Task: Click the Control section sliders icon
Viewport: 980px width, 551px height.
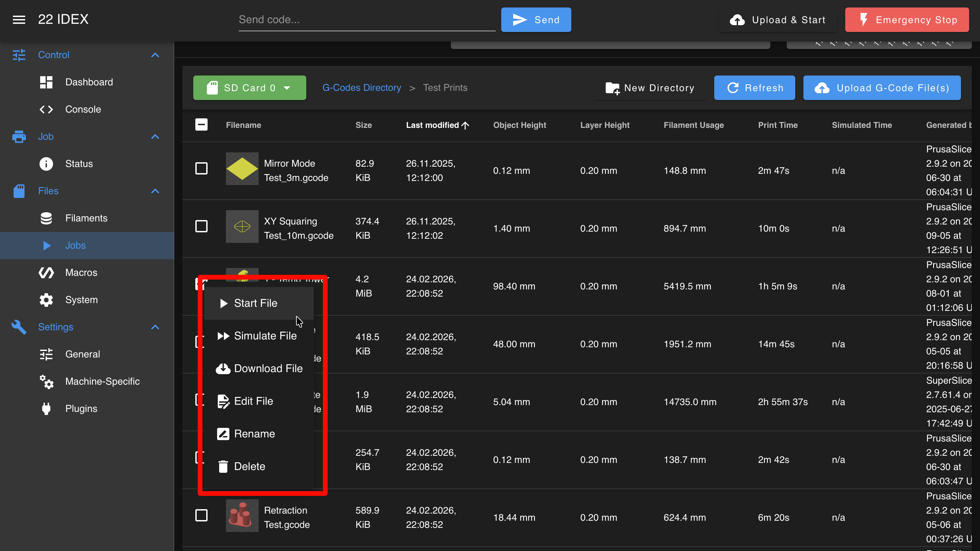Action: (19, 55)
